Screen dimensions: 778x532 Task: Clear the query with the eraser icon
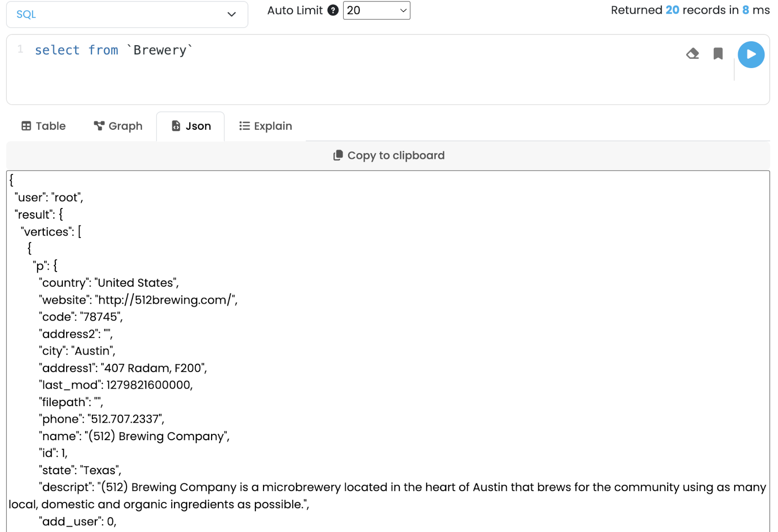point(692,53)
